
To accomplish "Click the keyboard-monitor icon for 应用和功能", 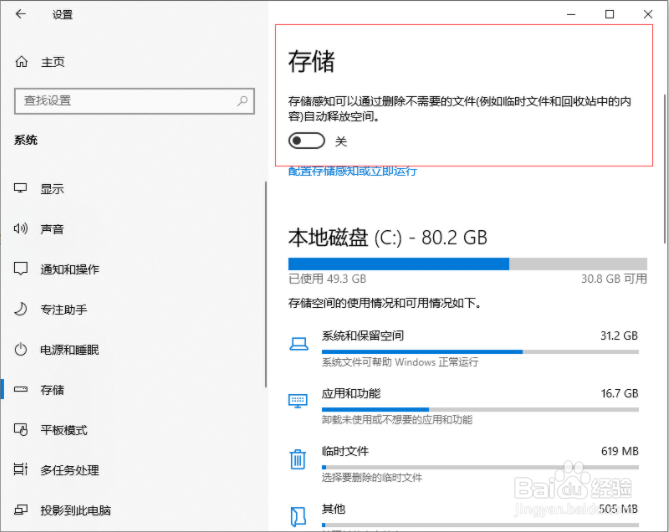I will pos(298,401).
